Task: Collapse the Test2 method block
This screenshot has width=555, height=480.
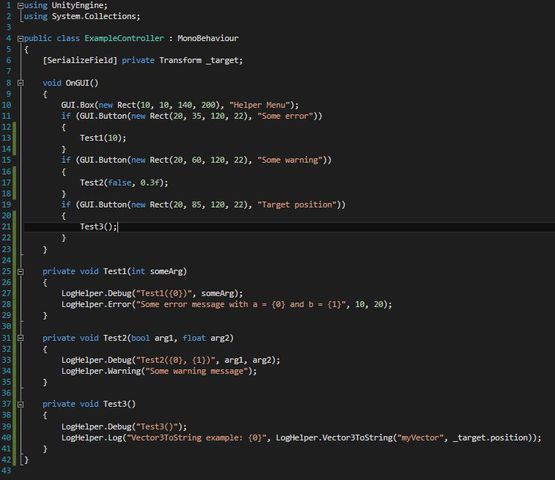Action: pyautogui.click(x=21, y=338)
